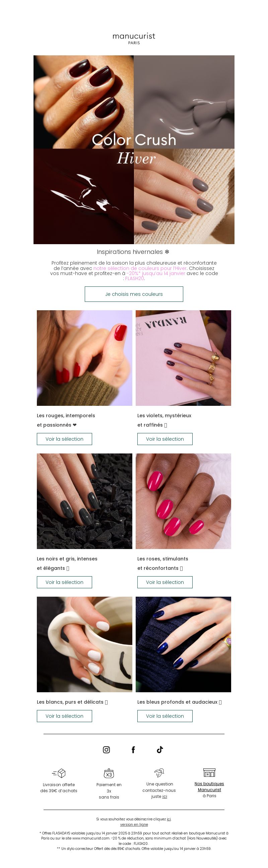View selection for Les roses
This screenshot has height=868, width=268.
(x=165, y=582)
